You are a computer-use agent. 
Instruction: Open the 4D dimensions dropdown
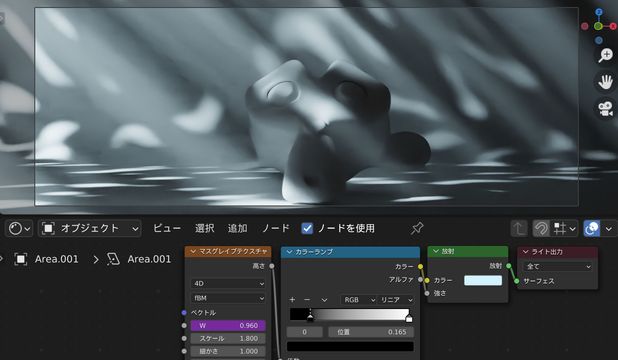click(228, 284)
